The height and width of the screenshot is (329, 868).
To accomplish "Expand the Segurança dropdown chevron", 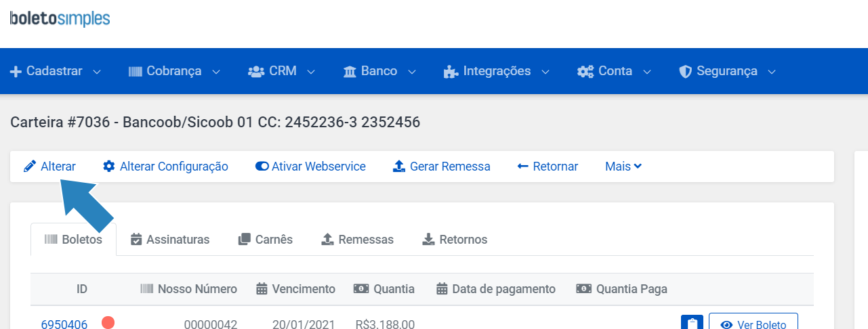I will (x=771, y=72).
